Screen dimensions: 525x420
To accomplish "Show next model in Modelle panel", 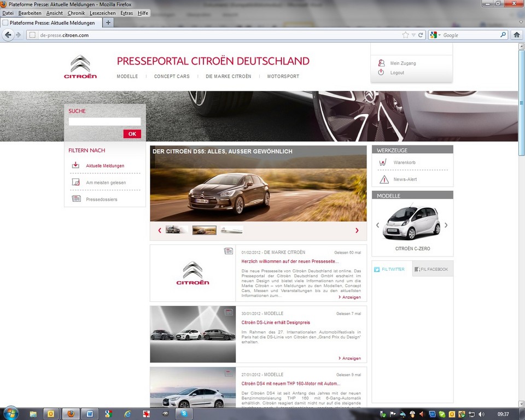I will click(x=446, y=225).
